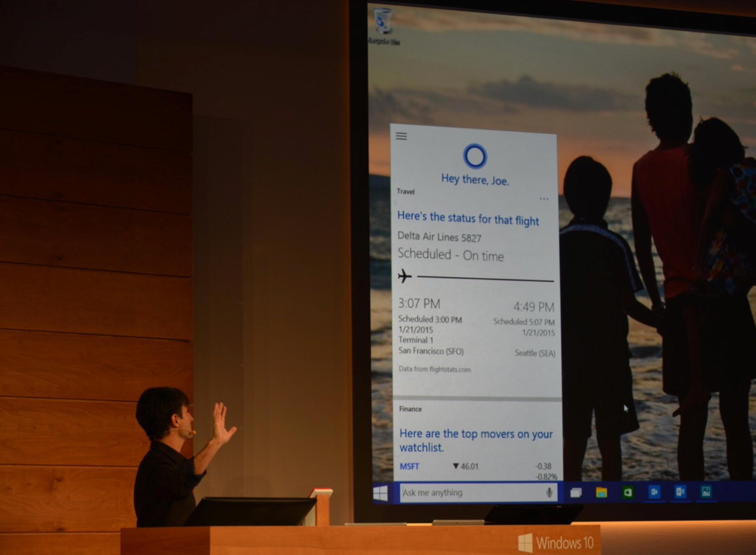Viewport: 756px width, 555px height.
Task: Open second blue Outlook icon on taskbar
Action: click(680, 492)
